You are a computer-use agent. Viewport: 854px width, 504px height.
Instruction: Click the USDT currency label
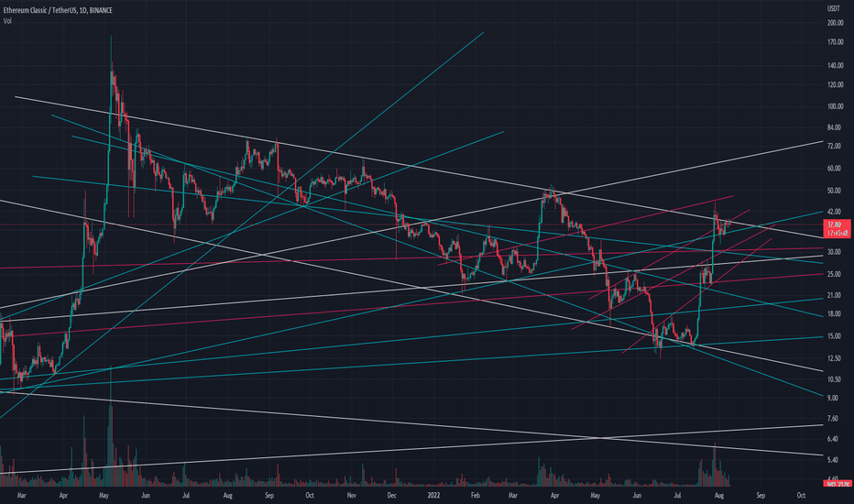point(833,9)
